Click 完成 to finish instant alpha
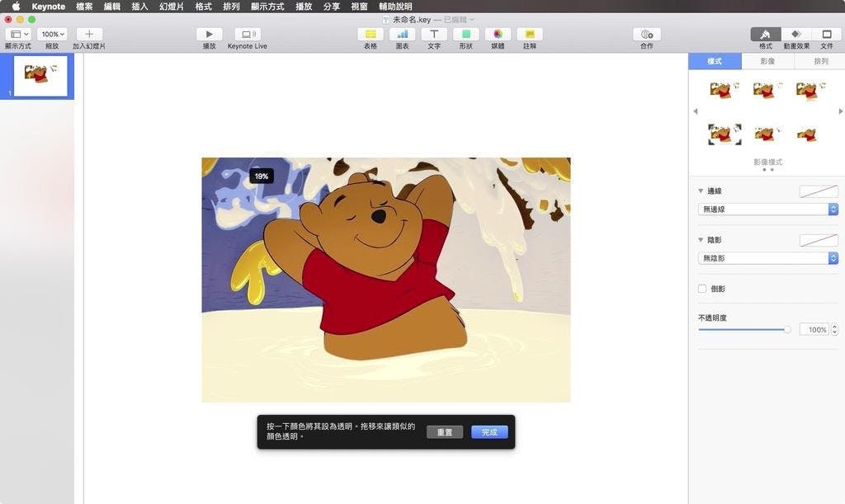845x504 pixels. click(x=489, y=432)
